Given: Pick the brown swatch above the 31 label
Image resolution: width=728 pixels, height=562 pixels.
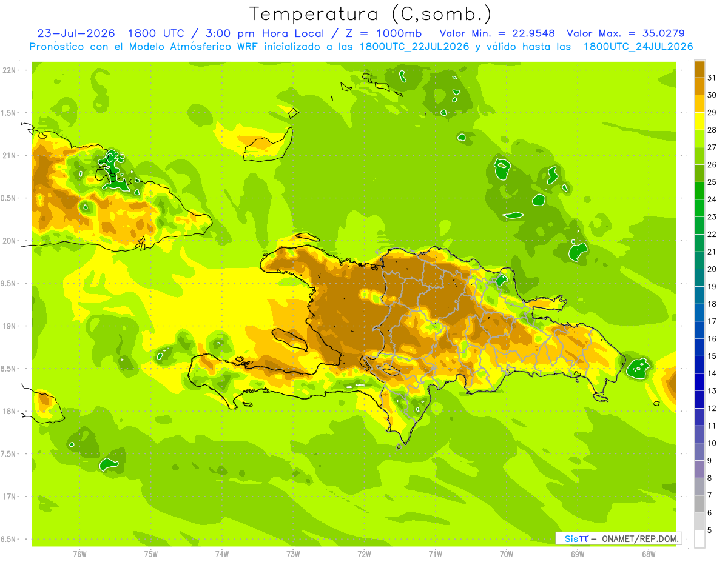Looking at the screenshot, I should pos(699,69).
